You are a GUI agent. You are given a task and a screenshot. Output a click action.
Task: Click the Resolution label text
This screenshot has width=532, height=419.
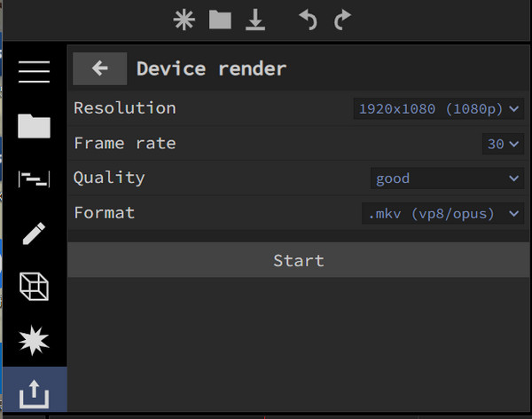[125, 108]
